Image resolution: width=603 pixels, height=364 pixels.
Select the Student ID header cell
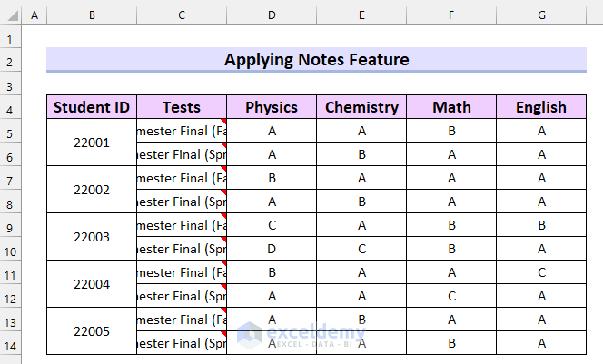pos(92,107)
